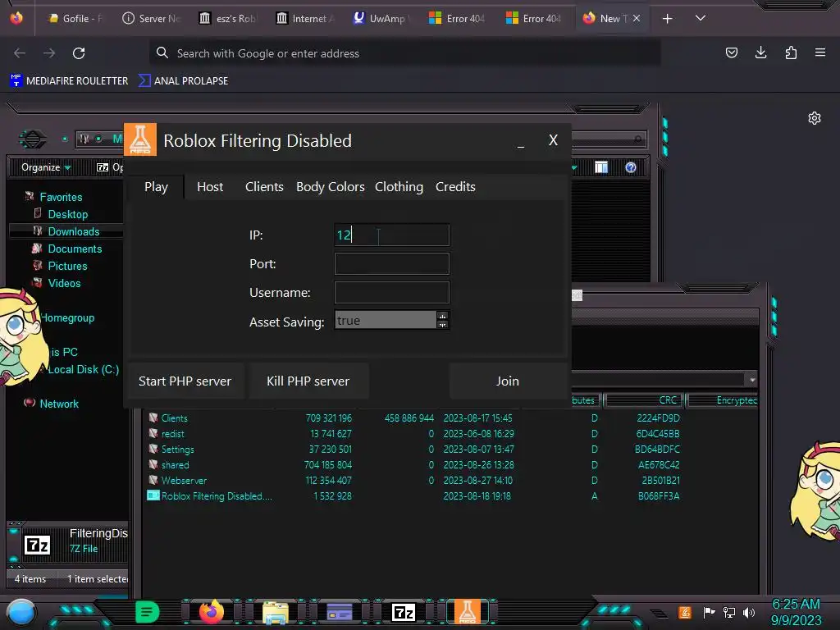Image resolution: width=840 pixels, height=630 pixels.
Task: Click the Username input field
Action: coord(391,293)
